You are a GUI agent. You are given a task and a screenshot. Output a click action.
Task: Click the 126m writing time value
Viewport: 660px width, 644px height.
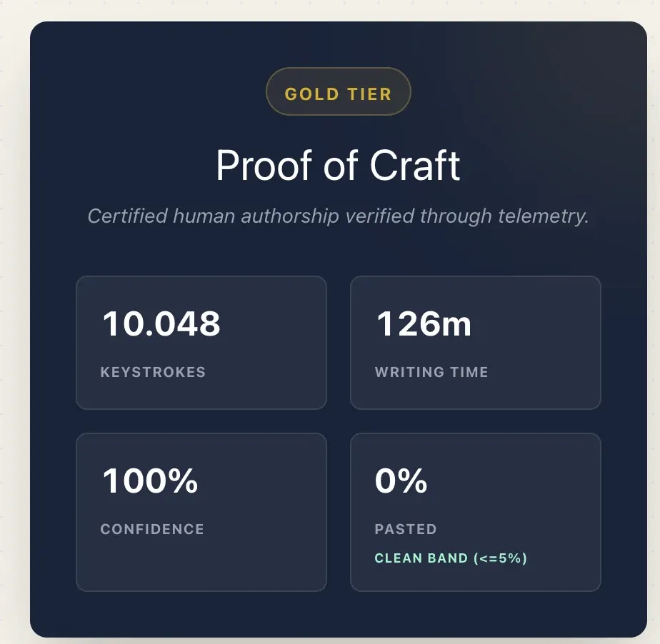[424, 324]
